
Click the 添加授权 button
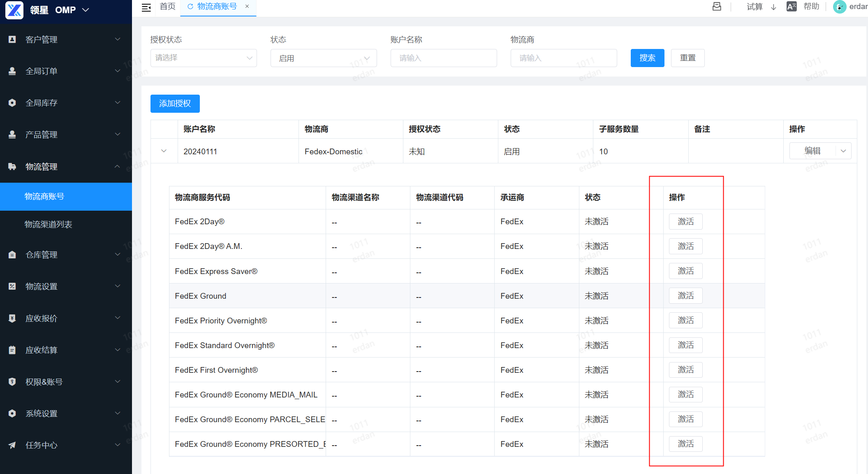coord(175,103)
